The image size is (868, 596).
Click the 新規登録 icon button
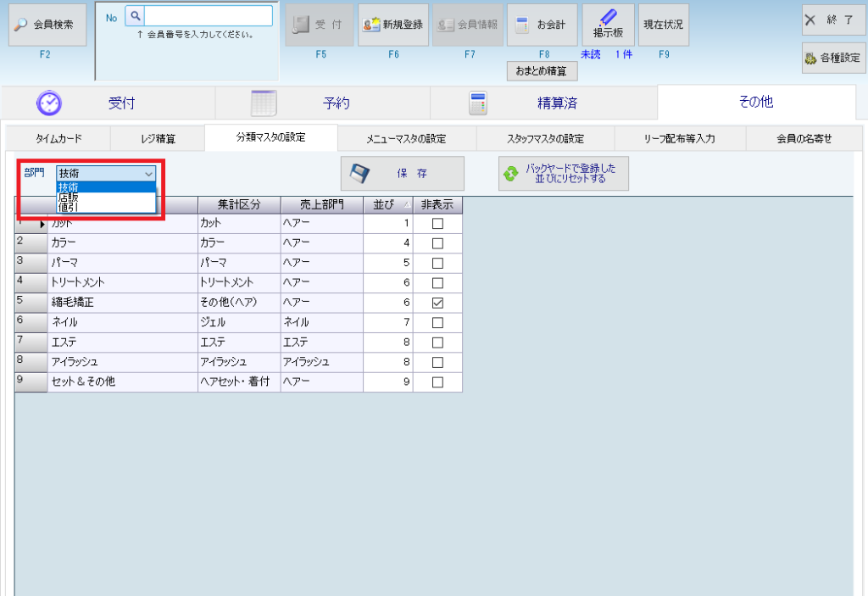[x=371, y=25]
